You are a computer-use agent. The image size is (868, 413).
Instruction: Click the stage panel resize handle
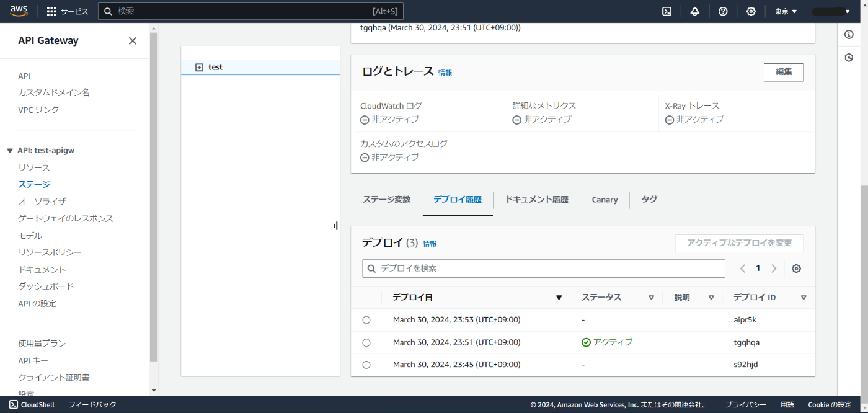(335, 226)
